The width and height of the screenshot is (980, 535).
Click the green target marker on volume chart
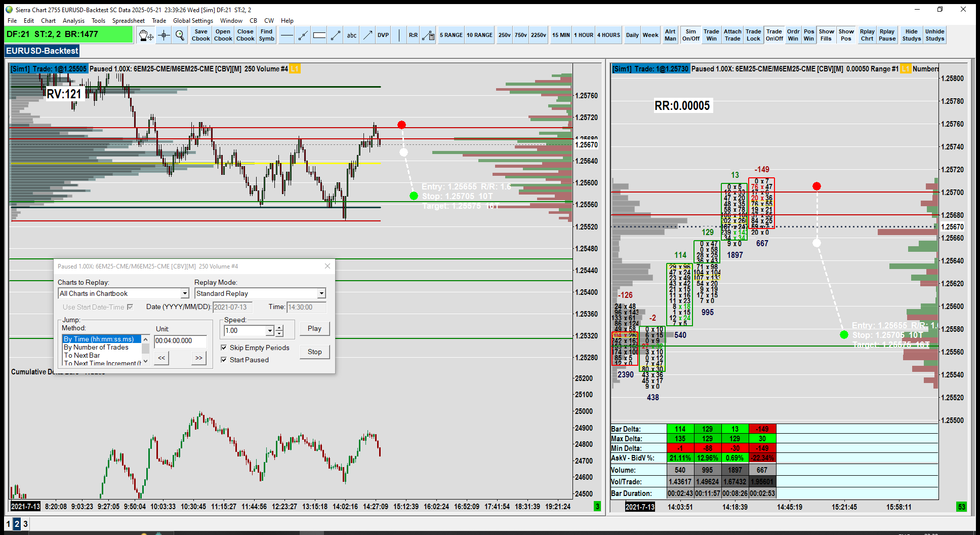coord(414,196)
